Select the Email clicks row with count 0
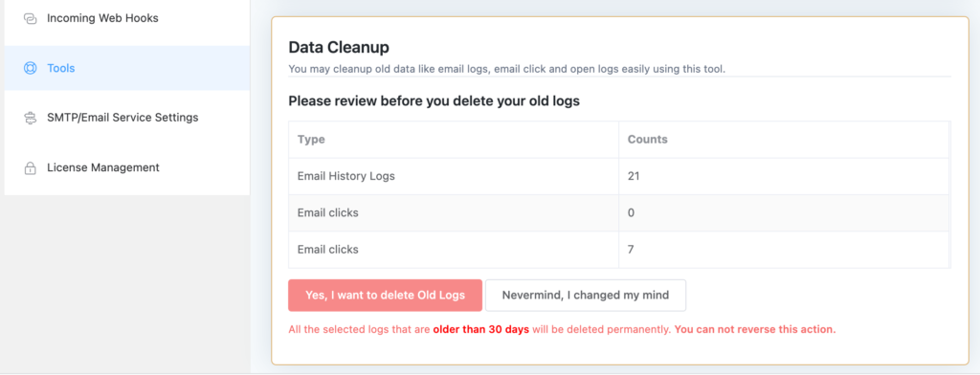 click(619, 212)
